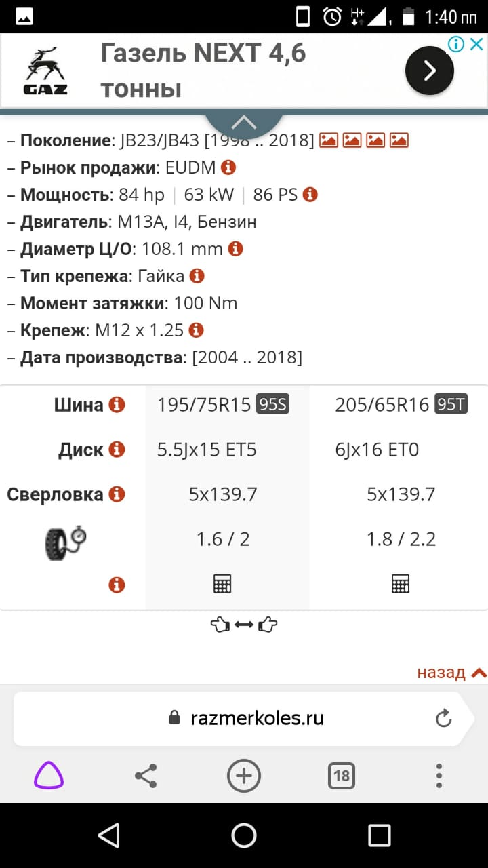The width and height of the screenshot is (488, 868).
Task: Show the 18 open tabs
Action: click(x=341, y=775)
